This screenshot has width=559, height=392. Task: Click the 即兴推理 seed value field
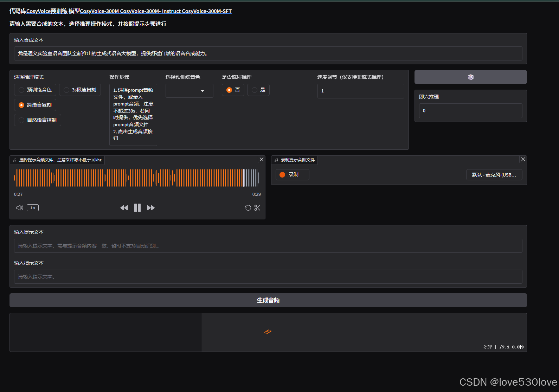click(470, 111)
